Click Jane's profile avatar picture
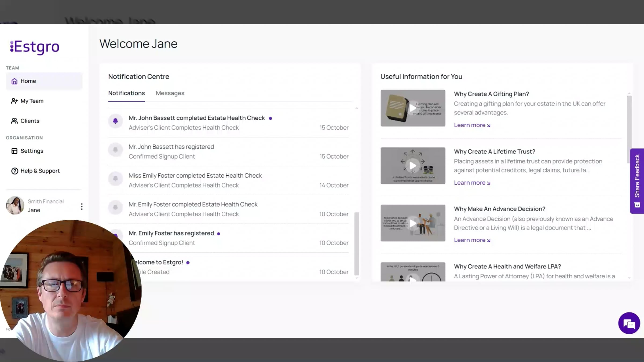The image size is (644, 362). (15, 205)
